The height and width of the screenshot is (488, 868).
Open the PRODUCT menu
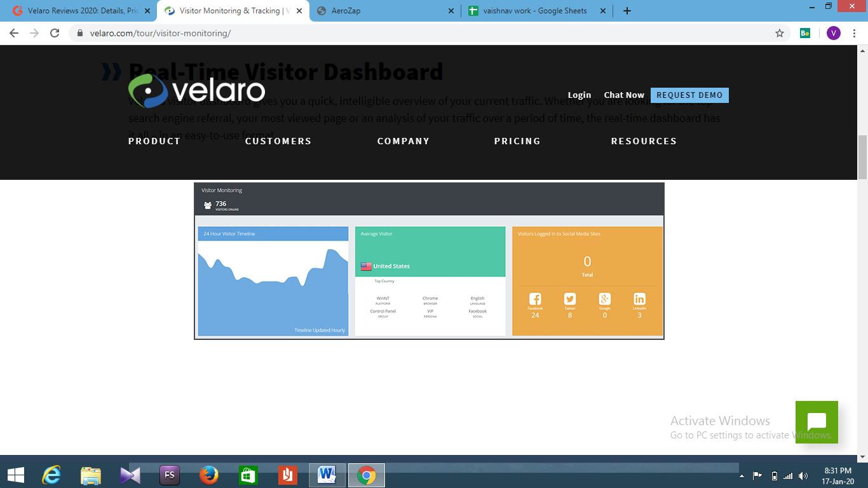[154, 141]
